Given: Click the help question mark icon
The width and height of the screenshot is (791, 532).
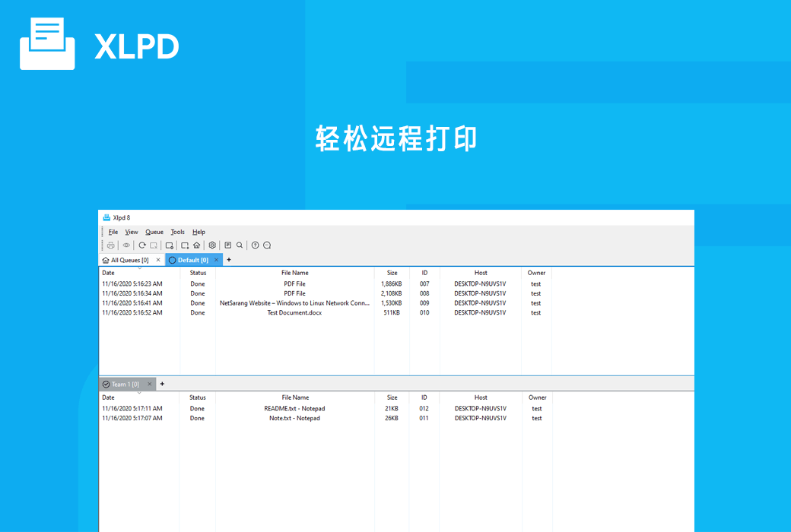Looking at the screenshot, I should (256, 245).
